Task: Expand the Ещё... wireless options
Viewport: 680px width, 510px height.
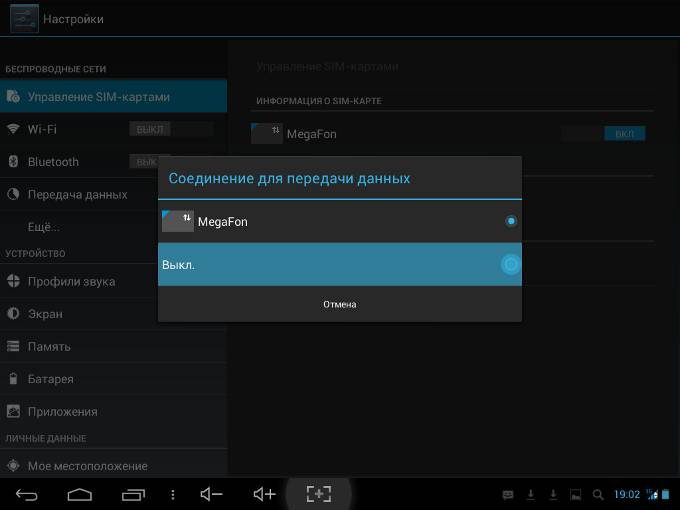Action: pyautogui.click(x=43, y=227)
